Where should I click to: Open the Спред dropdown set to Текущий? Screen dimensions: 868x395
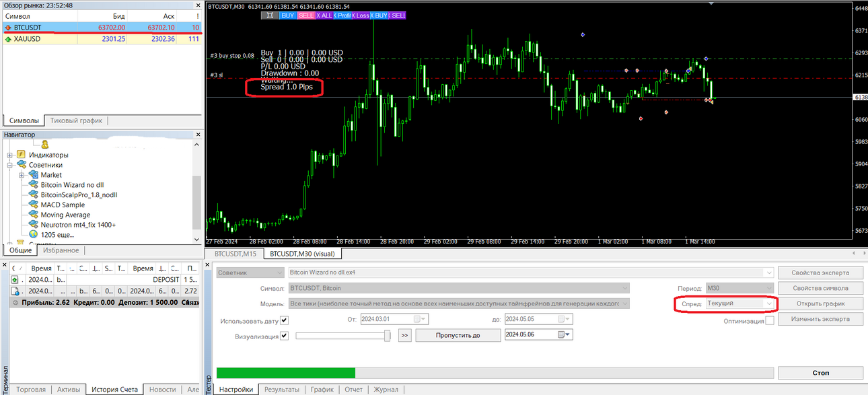coord(739,303)
